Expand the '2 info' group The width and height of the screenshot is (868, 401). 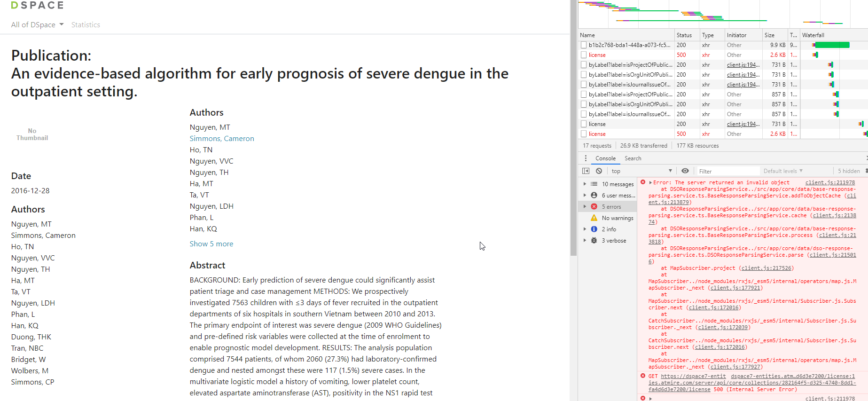585,229
